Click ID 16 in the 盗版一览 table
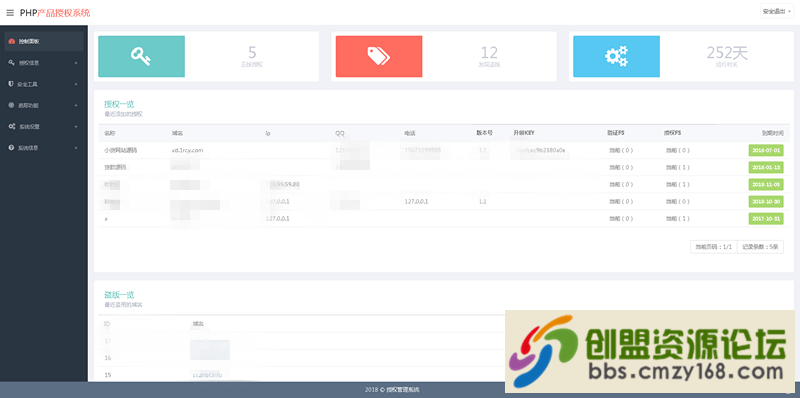800x398 pixels. coord(107,358)
